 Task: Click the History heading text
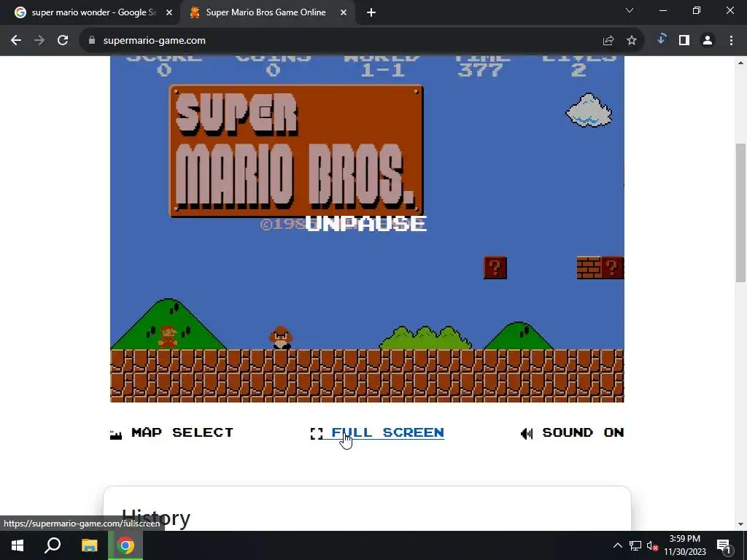pos(156,518)
